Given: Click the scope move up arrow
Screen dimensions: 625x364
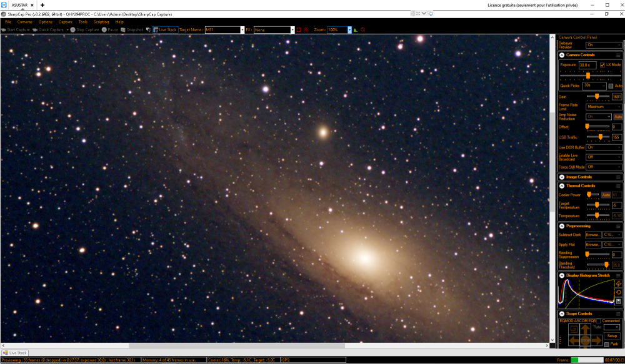Looking at the screenshot, I should (x=585, y=330).
